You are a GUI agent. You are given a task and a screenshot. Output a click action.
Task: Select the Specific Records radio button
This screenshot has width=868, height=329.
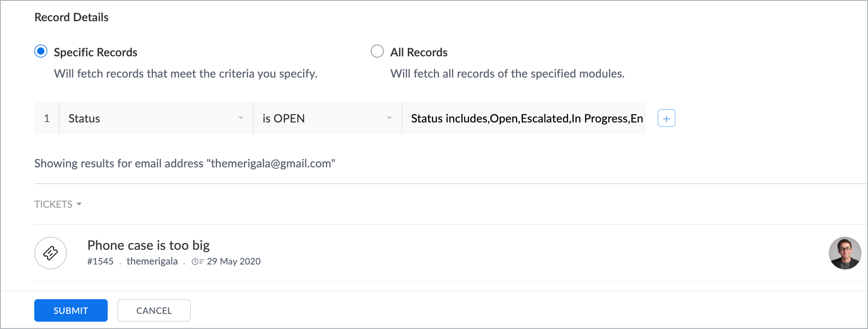click(x=41, y=51)
